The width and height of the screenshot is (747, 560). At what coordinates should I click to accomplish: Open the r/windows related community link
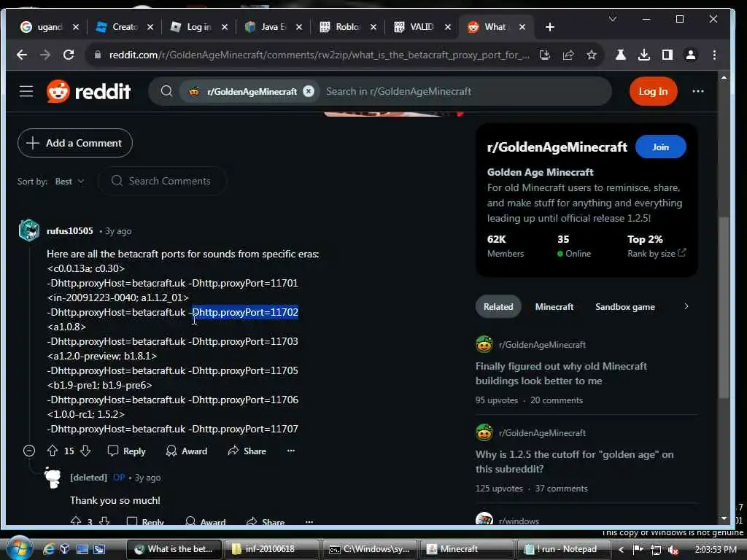coord(519,521)
